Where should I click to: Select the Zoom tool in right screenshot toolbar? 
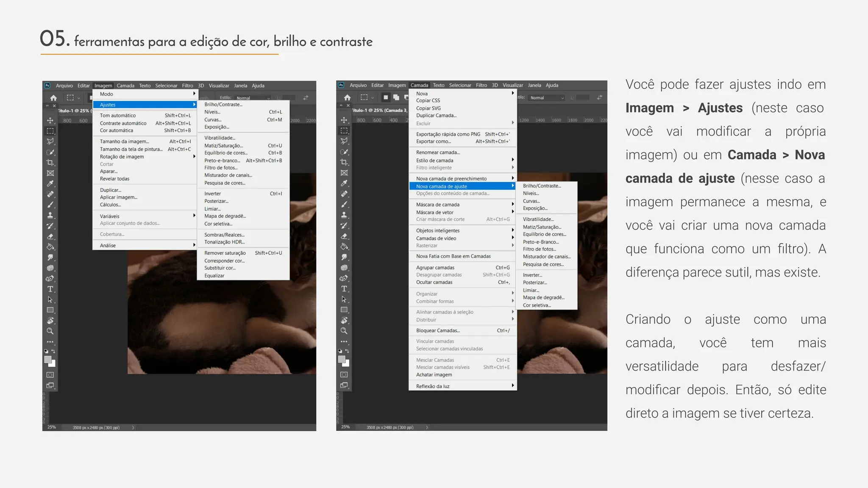344,331
